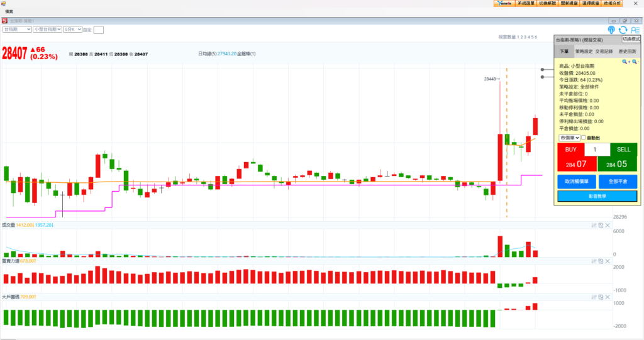Close the 成交量 volume panel

[x=608, y=225]
